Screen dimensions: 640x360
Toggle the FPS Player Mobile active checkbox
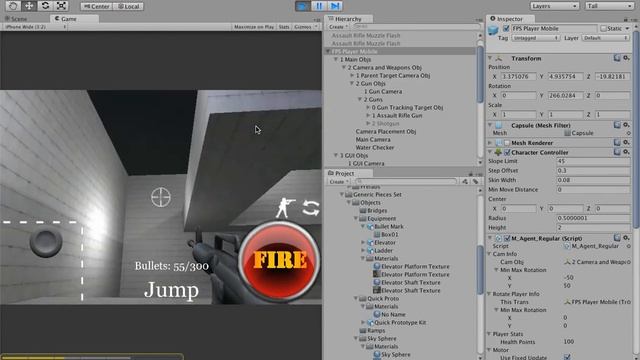click(506, 29)
